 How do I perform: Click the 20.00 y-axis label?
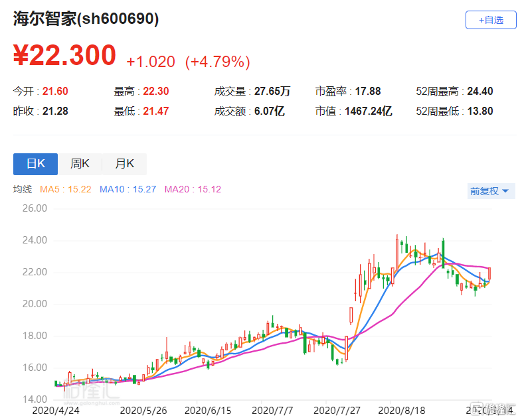click(x=35, y=304)
